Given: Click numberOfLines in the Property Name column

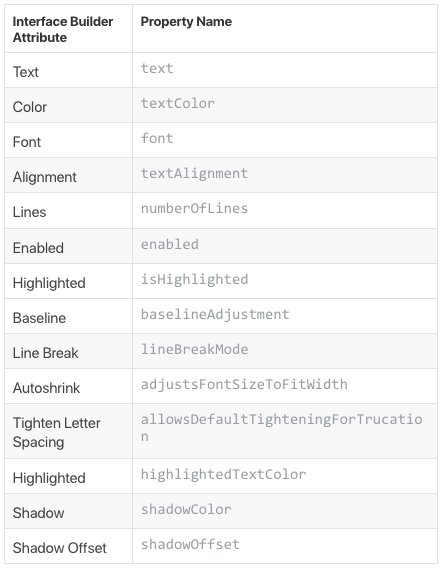Looking at the screenshot, I should (x=194, y=209).
